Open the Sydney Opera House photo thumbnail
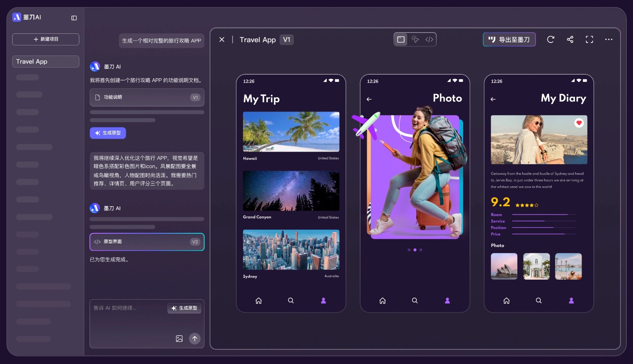Viewport: 633px width, 364px height. [504, 266]
